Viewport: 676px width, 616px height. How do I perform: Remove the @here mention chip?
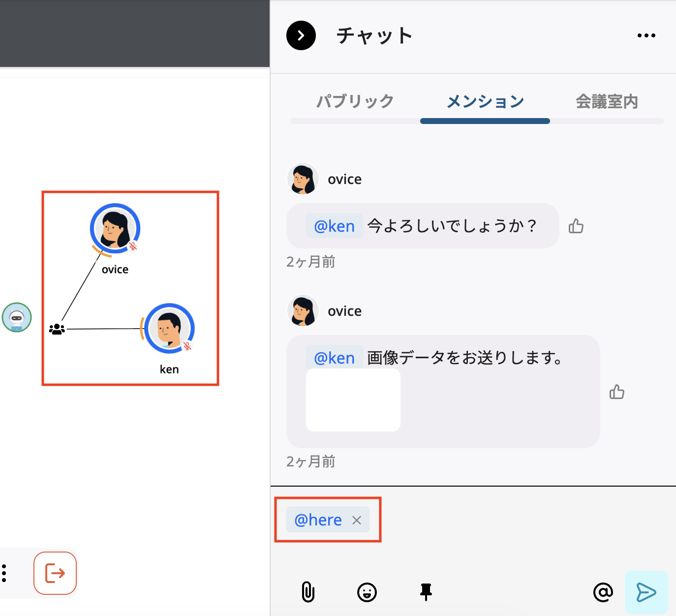click(x=357, y=520)
